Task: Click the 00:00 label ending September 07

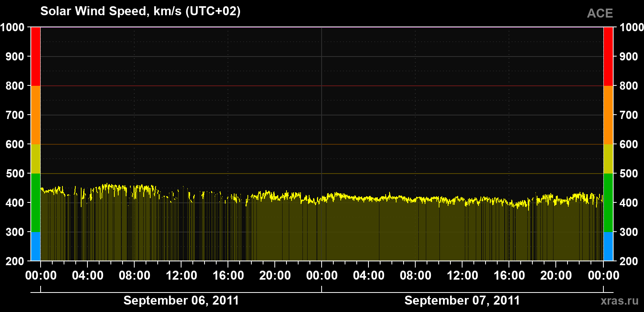Action: click(x=603, y=276)
